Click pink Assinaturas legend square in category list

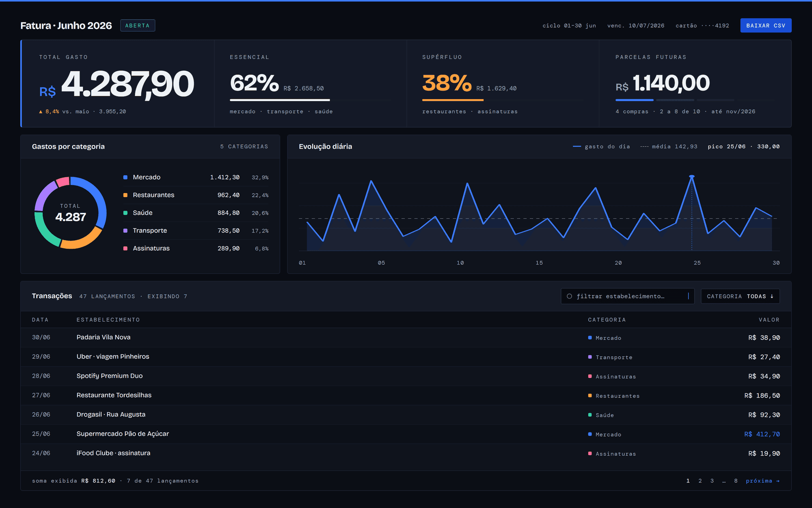pyautogui.click(x=125, y=248)
